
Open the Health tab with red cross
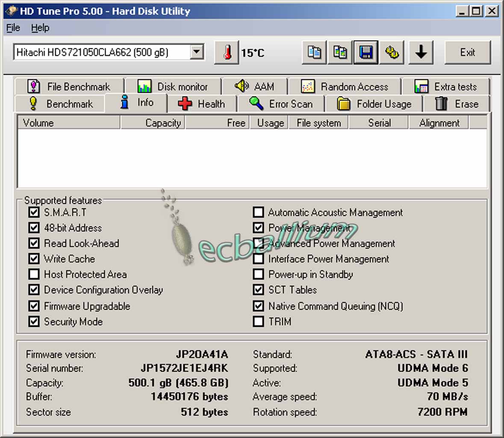[201, 104]
